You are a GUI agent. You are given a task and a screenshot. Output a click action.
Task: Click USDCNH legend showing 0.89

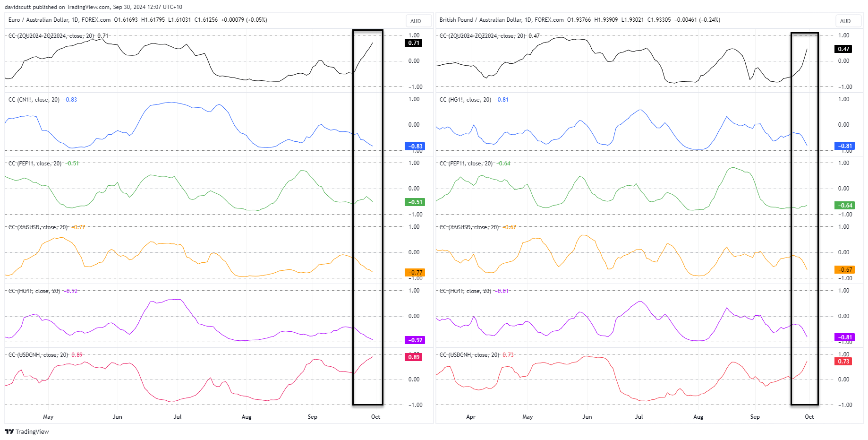pos(45,355)
